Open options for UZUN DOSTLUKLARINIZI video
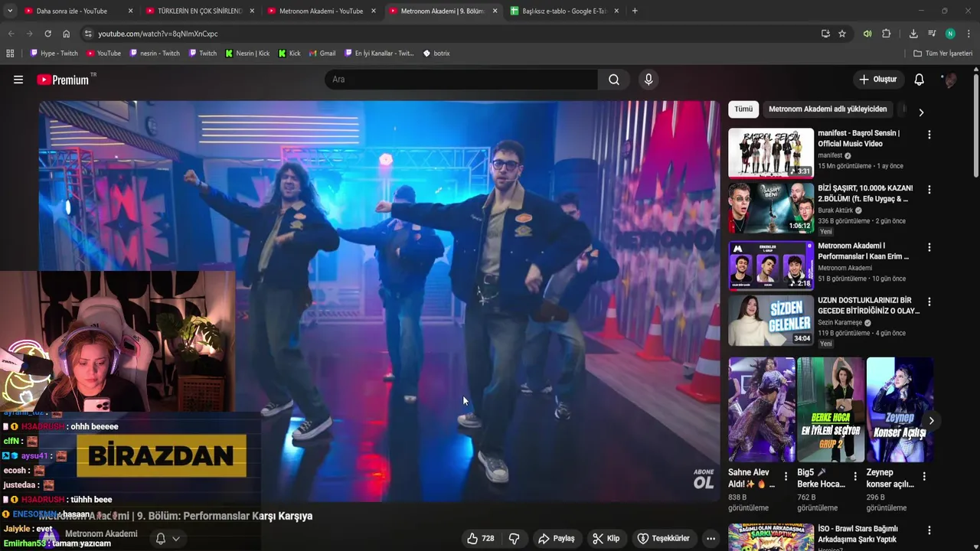 929,302
